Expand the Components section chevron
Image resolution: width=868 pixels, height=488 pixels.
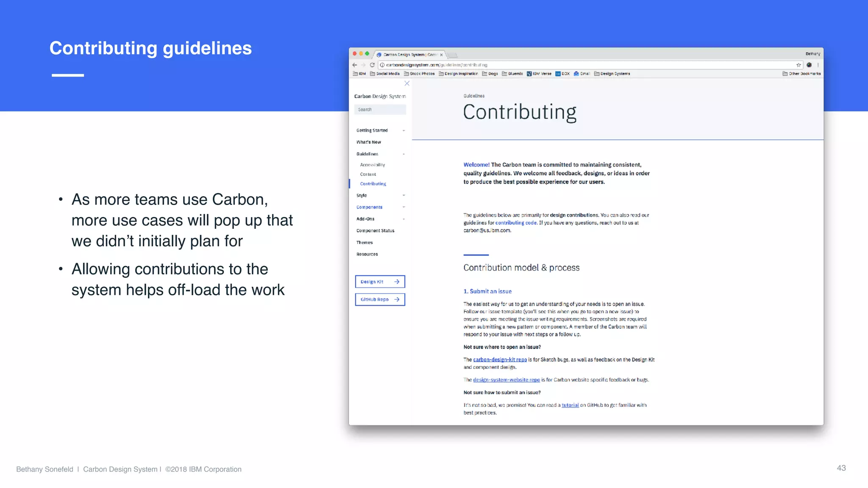coord(403,207)
